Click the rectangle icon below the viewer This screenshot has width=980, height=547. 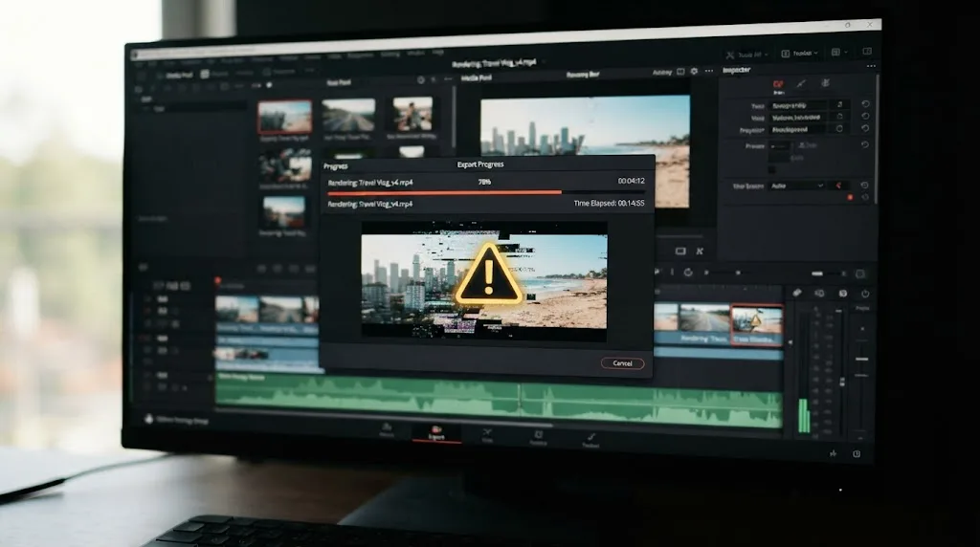tap(680, 251)
